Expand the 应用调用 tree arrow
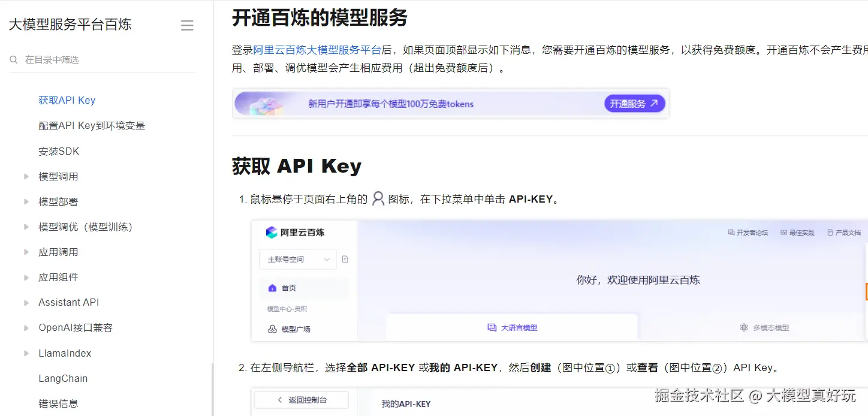Viewport: 868px width, 416px height. [26, 252]
